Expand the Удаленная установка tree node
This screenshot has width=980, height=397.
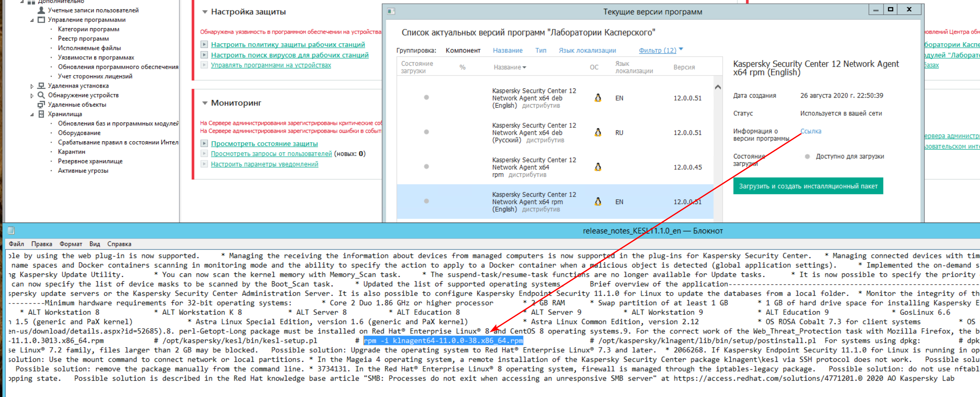tap(32, 86)
